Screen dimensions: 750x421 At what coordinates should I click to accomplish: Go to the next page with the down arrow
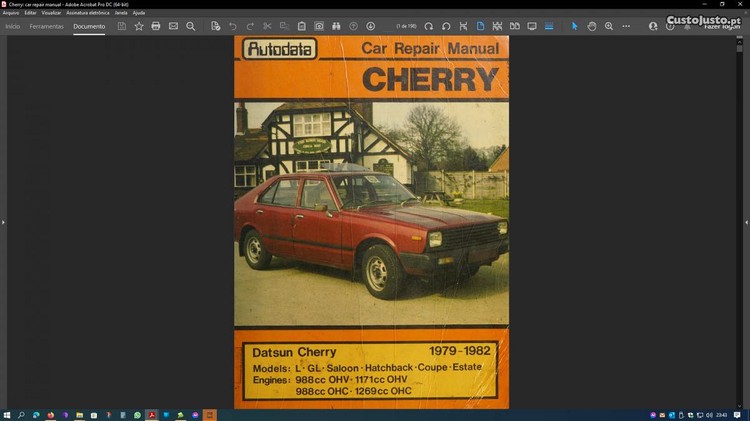pos(371,26)
